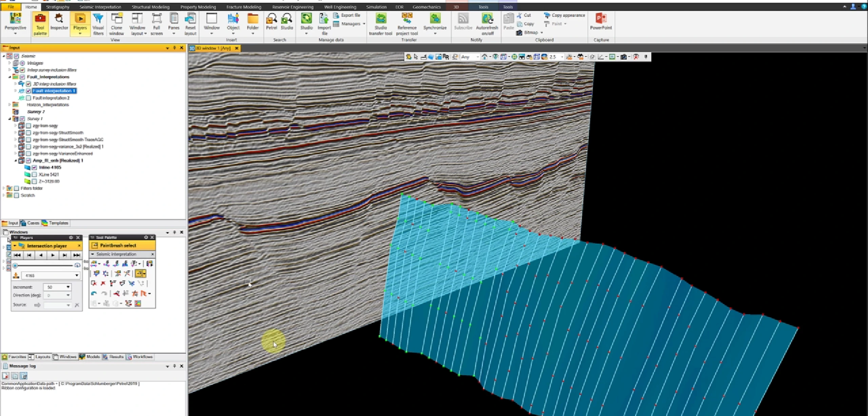Image resolution: width=868 pixels, height=416 pixels.
Task: Click home view icon in 3D toolbar
Action: click(485, 57)
